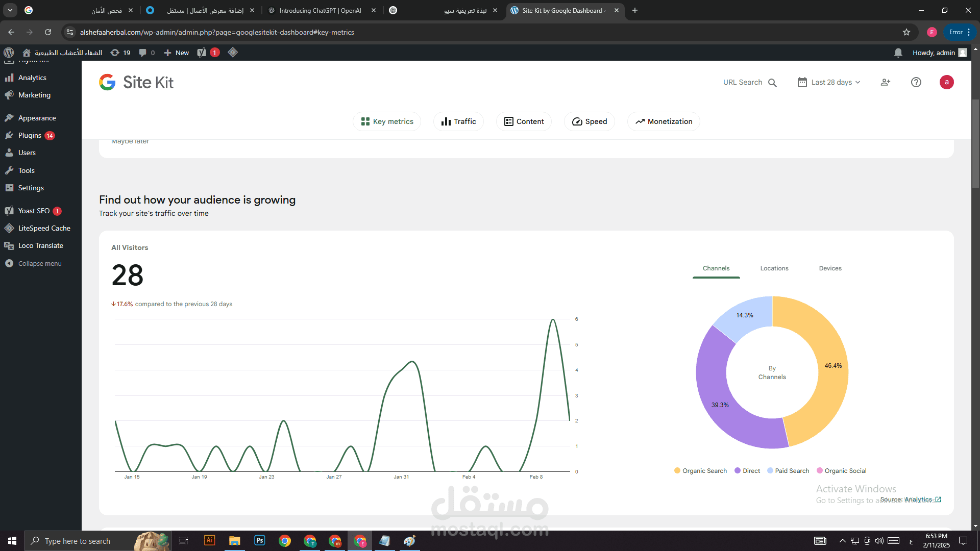Open Task View on the taskbar
The height and width of the screenshot is (551, 980).
point(184,541)
